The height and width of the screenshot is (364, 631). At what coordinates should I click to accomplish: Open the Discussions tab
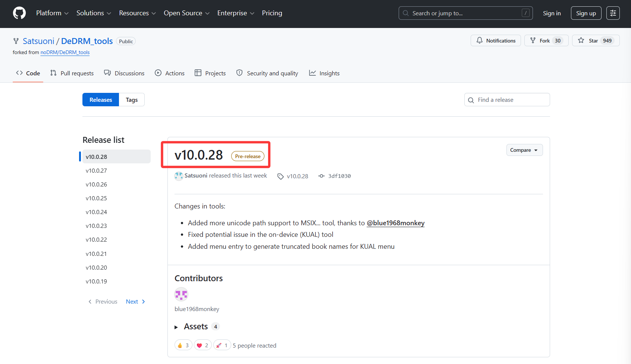coord(124,73)
